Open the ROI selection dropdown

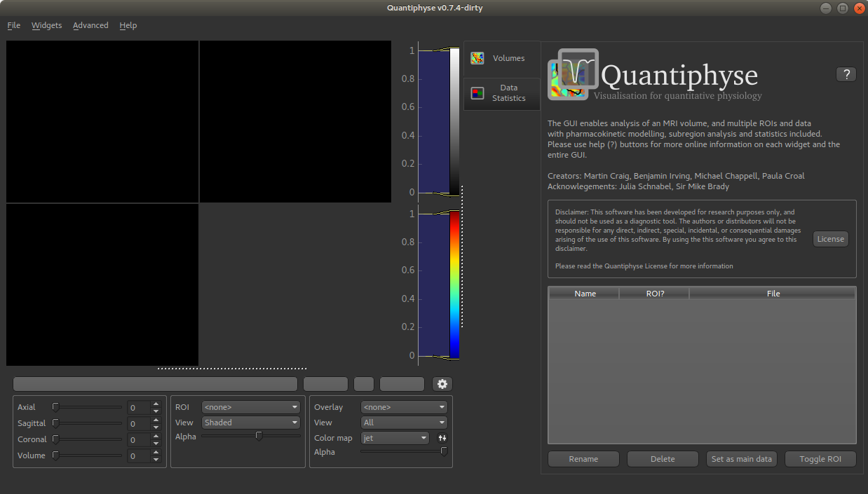(x=250, y=406)
